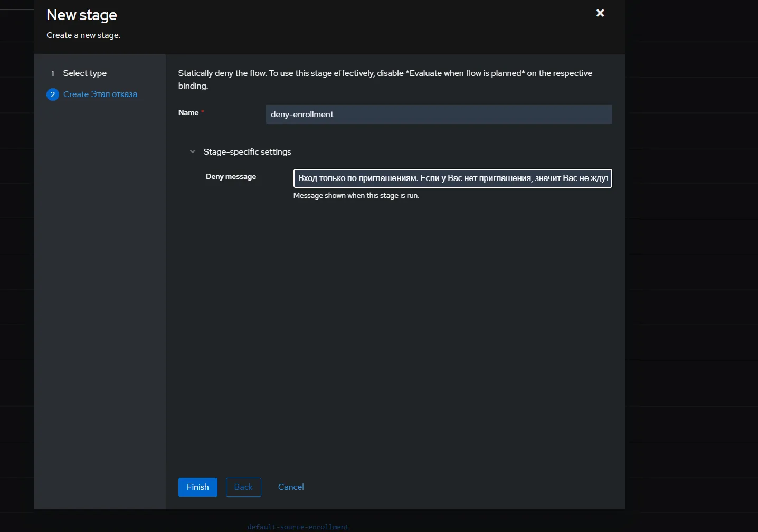Click the 'Message shown when this stage is run' hint

pos(356,196)
